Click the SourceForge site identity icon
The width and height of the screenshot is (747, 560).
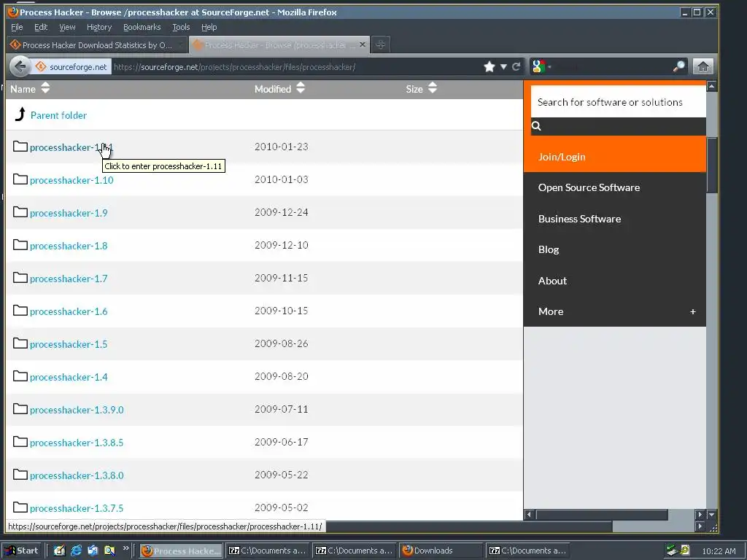[x=41, y=66]
